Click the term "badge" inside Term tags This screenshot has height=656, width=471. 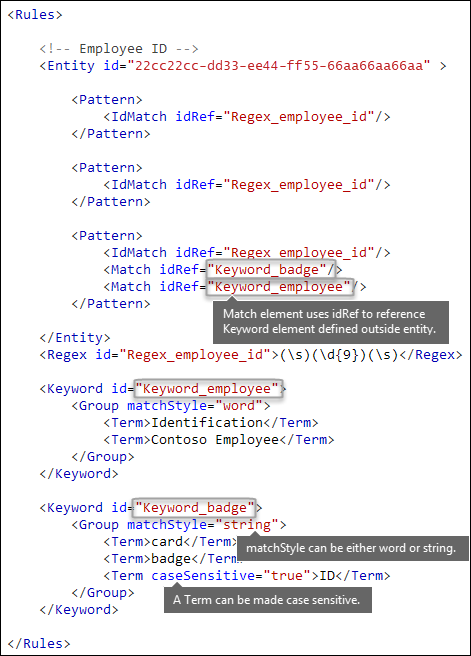[x=171, y=559]
